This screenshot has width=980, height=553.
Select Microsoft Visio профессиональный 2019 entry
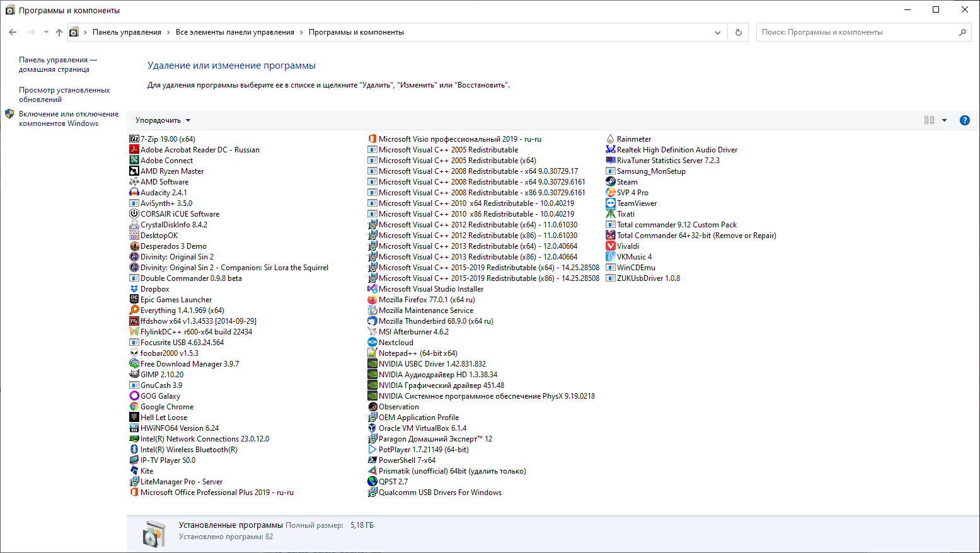454,139
